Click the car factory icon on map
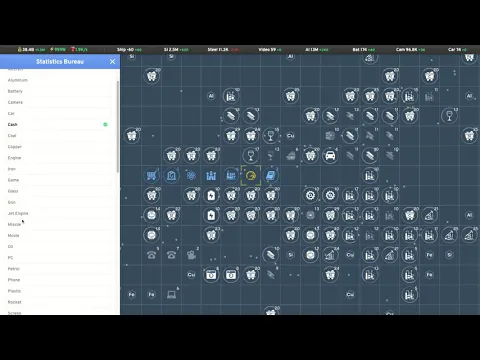 330,155
